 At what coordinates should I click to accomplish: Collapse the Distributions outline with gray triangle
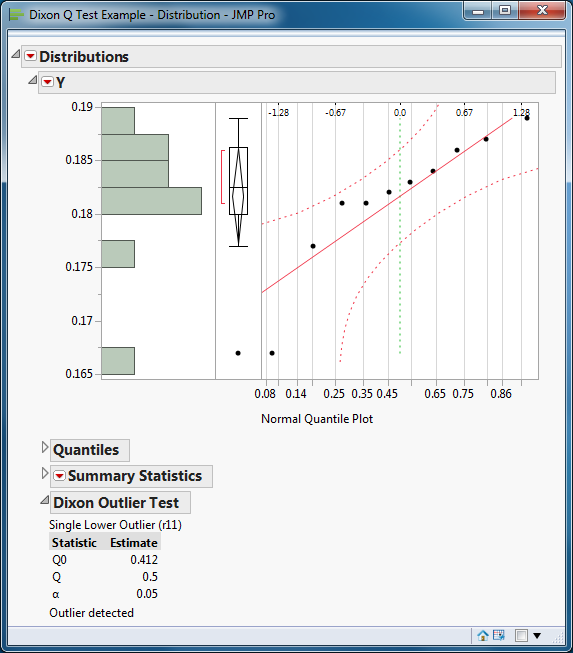coord(16,54)
